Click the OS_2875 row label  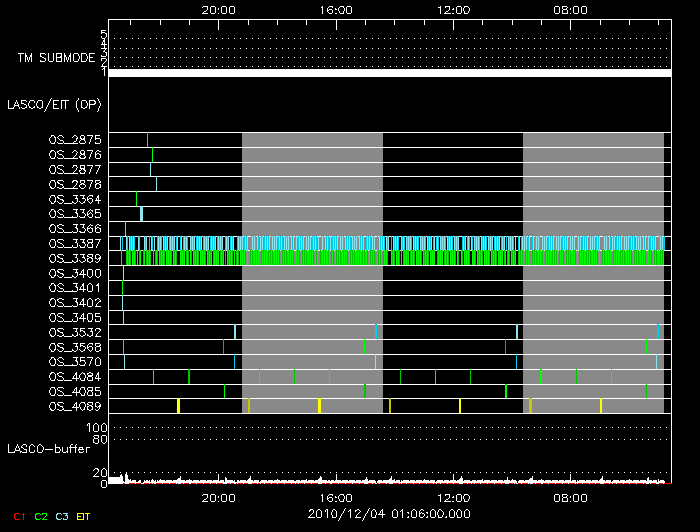(75, 140)
